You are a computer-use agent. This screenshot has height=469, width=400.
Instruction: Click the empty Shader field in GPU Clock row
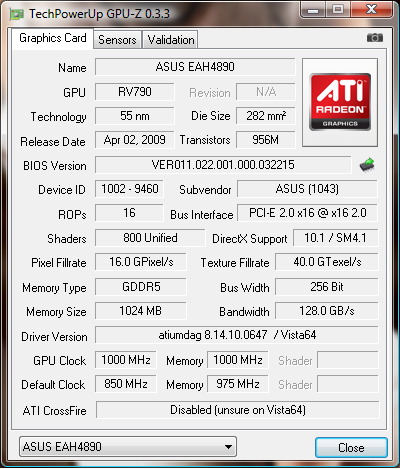point(348,360)
